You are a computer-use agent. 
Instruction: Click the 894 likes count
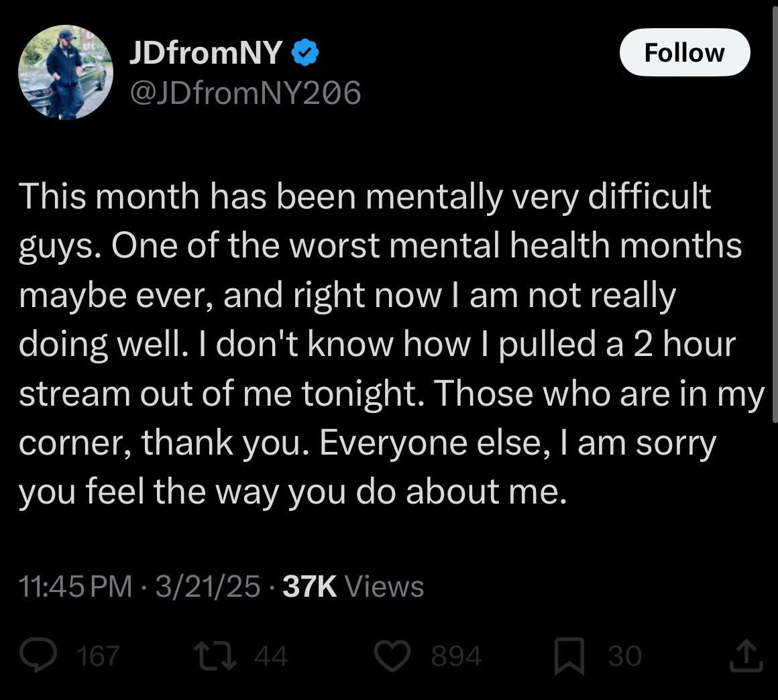click(x=456, y=656)
